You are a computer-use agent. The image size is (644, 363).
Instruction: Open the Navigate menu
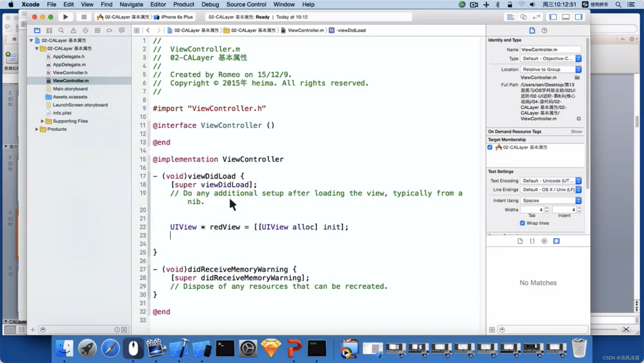pos(131,4)
